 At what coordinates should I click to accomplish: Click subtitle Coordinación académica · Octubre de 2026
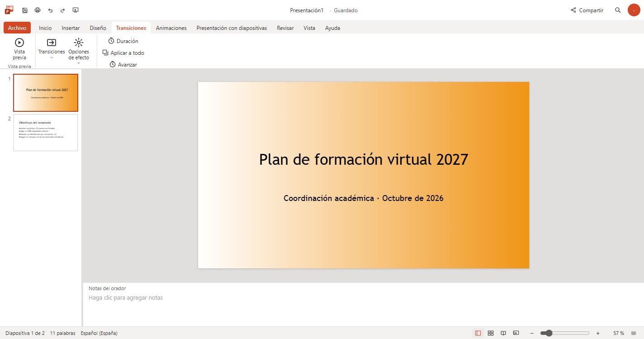[x=364, y=198]
